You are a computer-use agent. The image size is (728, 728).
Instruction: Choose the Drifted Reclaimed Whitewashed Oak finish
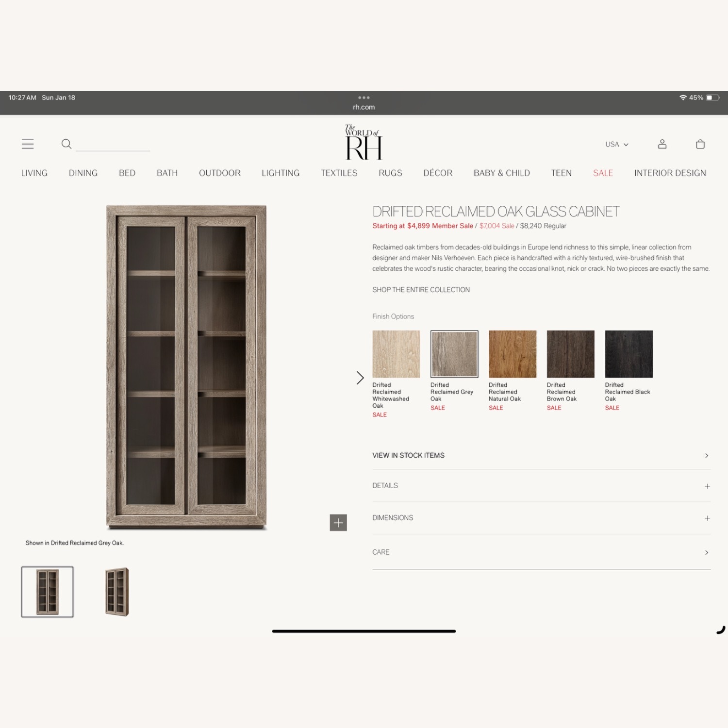(396, 354)
